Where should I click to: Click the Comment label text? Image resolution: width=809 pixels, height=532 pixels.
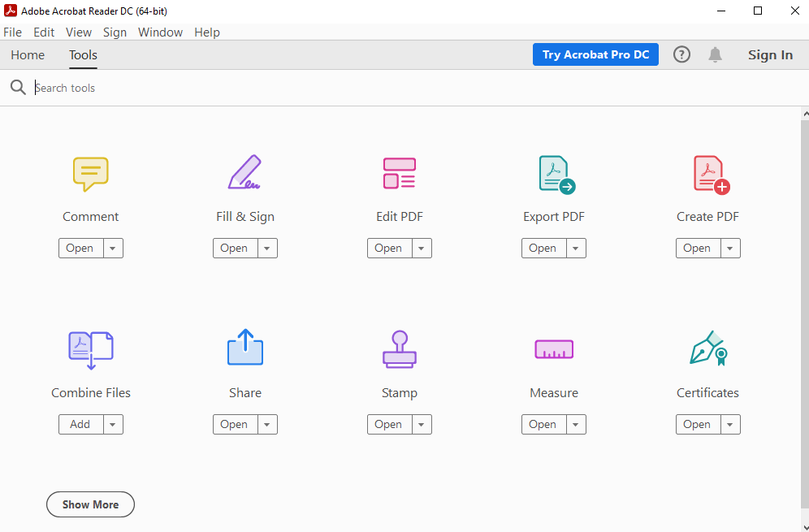pyautogui.click(x=90, y=217)
